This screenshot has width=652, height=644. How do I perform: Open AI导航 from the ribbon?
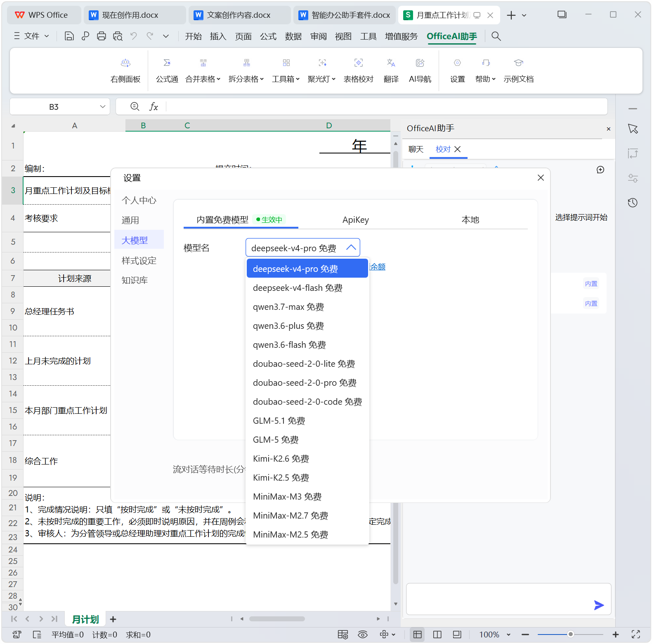tap(420, 70)
